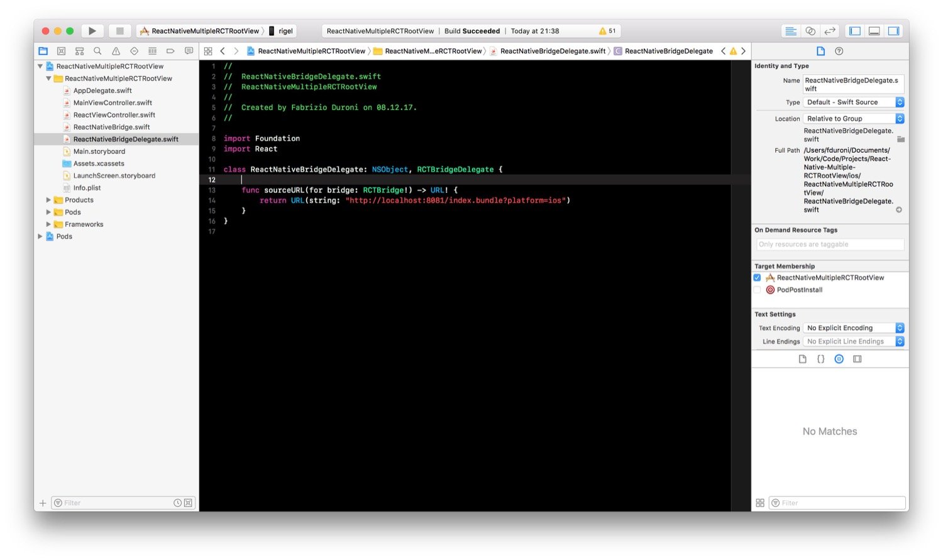Click ReactNativeBridgeDelegate class in jump bar
The height and width of the screenshot is (560, 943).
tap(664, 51)
